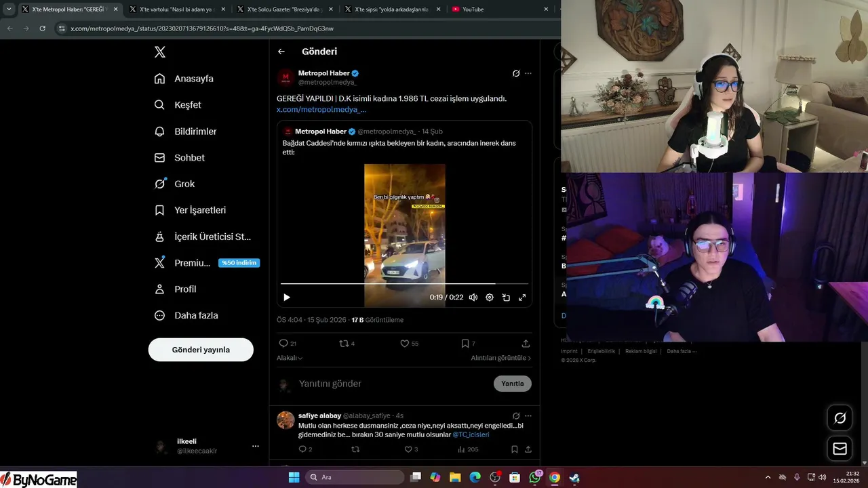Enter video fullscreen mode

coord(522,297)
